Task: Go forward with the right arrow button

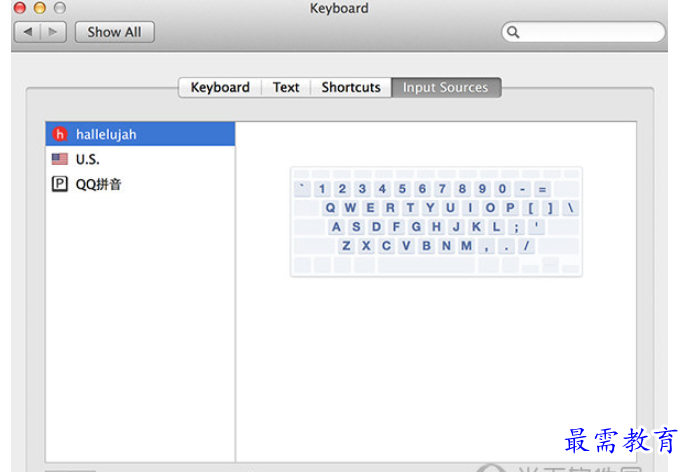Action: click(53, 32)
